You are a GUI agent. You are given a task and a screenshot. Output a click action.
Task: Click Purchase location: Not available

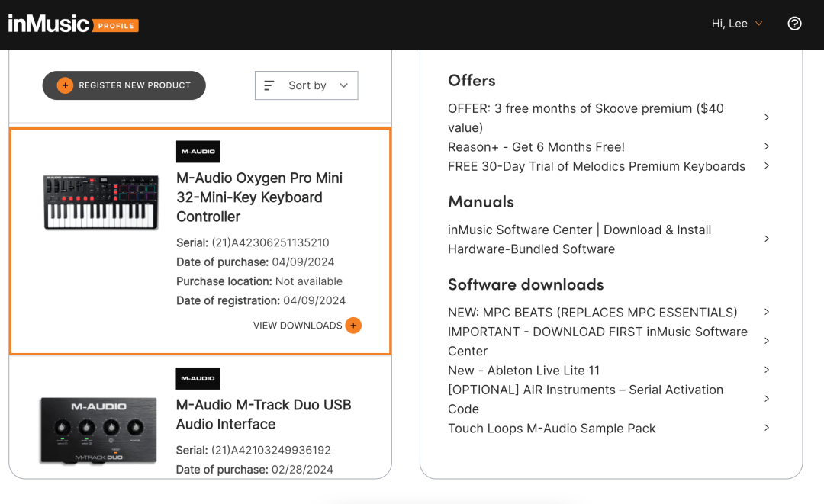tap(259, 281)
